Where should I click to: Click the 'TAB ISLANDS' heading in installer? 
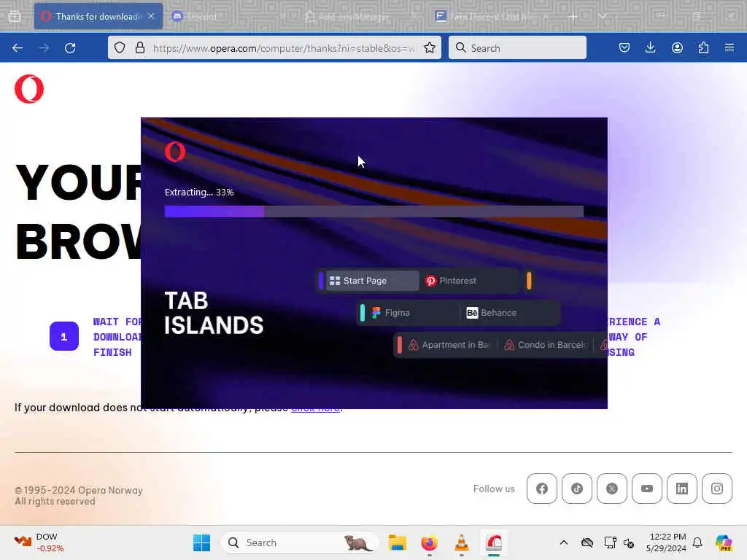click(214, 314)
